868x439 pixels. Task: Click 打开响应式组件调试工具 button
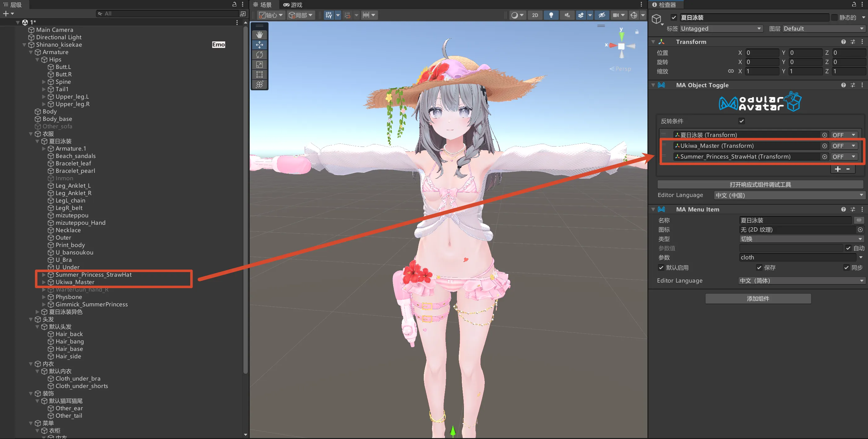760,185
